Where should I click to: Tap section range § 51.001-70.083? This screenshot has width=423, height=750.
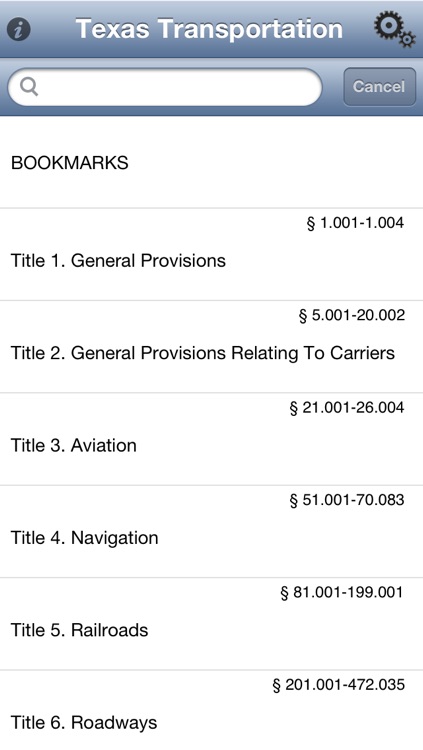[347, 500]
